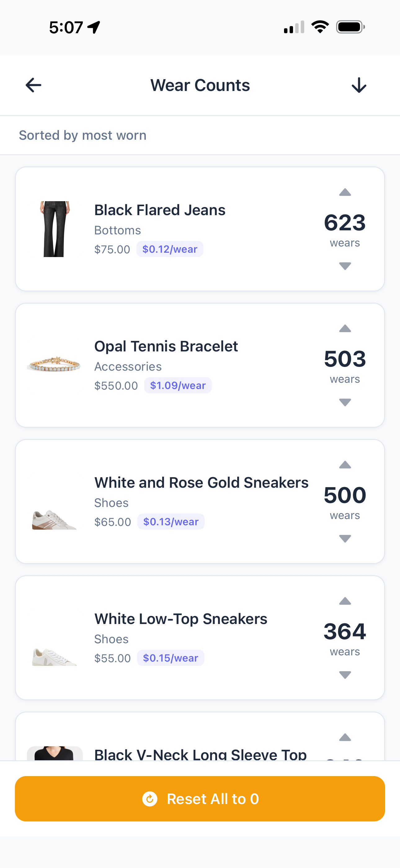The width and height of the screenshot is (400, 868).
Task: Select the White Low-Top Sneakers title
Action: click(181, 619)
